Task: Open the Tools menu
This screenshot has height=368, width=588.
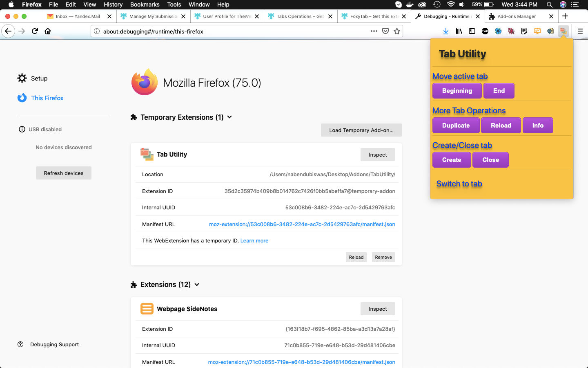Action: pos(174,4)
